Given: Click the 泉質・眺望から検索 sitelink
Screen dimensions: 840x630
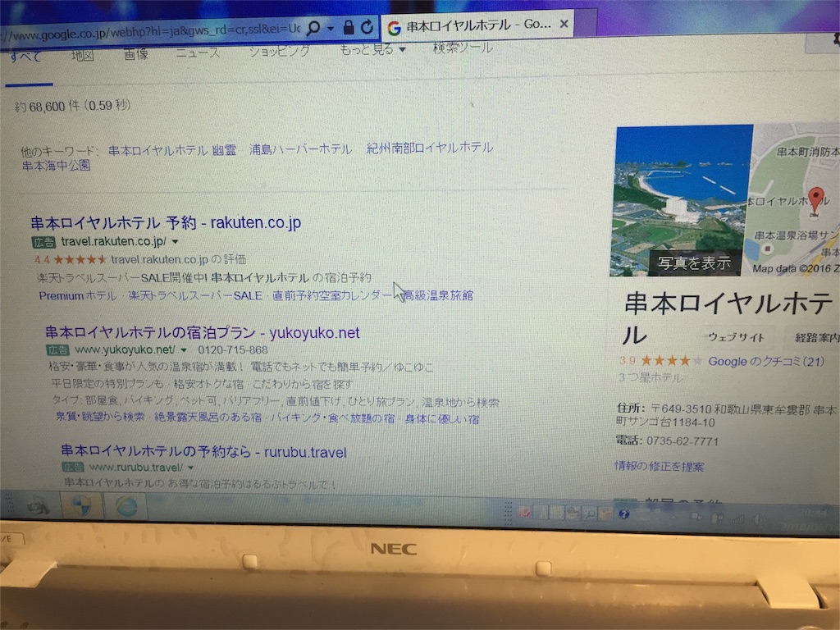Looking at the screenshot, I should [100, 416].
